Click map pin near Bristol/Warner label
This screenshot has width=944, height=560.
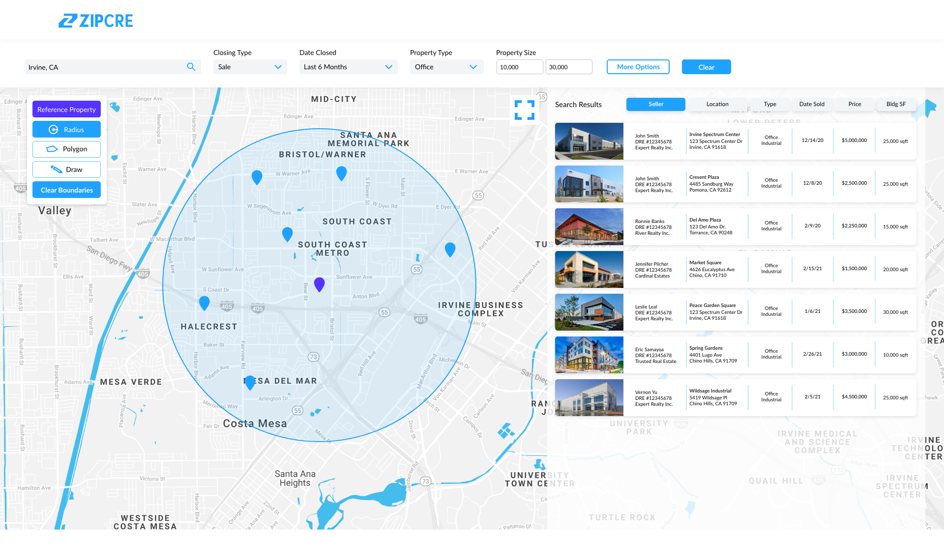[x=341, y=173]
